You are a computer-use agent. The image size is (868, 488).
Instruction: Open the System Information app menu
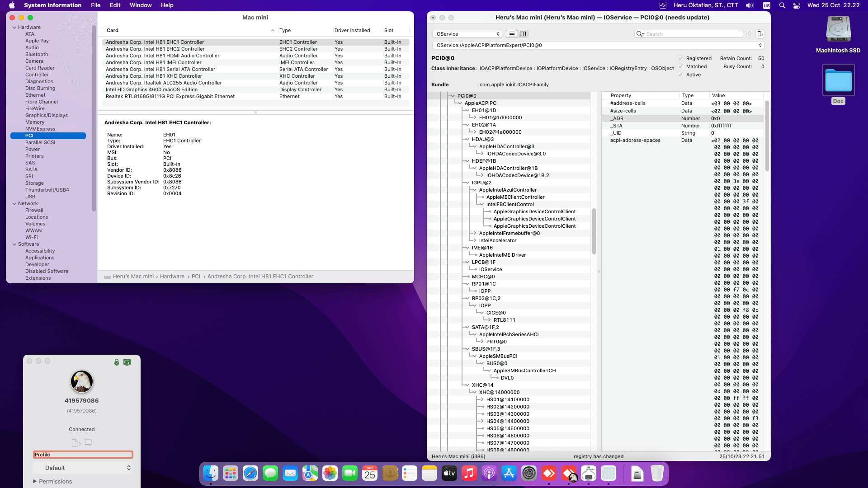click(53, 5)
